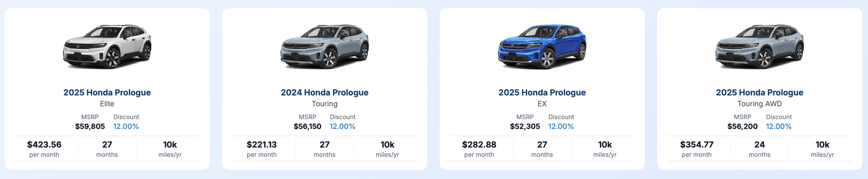Click the Elite card's 12.00% discount
Viewport: 868px width, 179px height.
126,126
